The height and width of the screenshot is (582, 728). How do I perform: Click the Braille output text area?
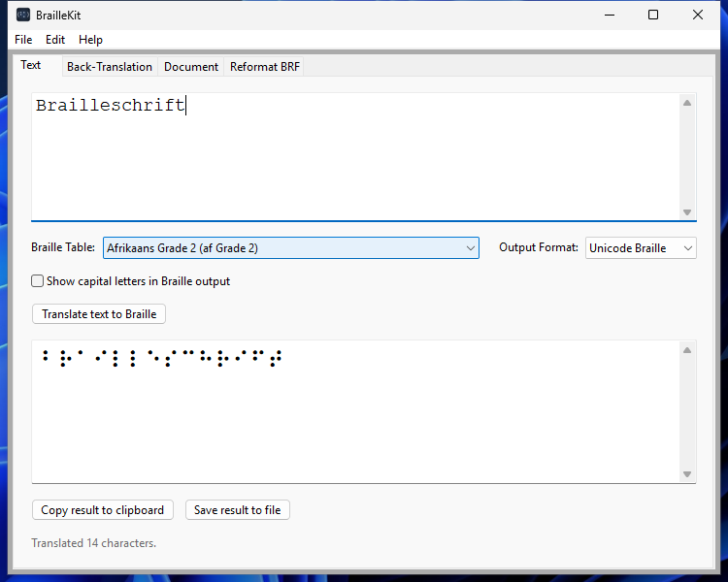355,411
